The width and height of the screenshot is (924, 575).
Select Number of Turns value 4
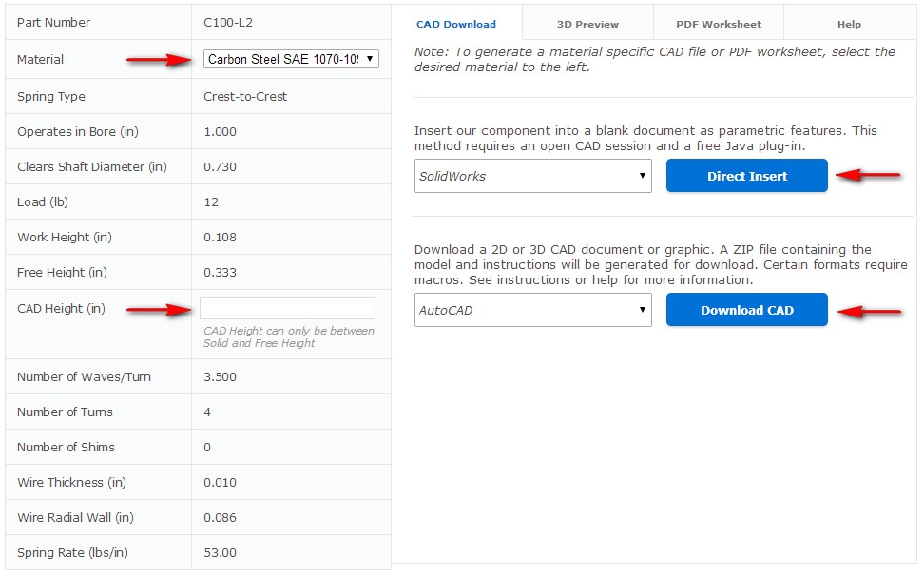pyautogui.click(x=207, y=412)
